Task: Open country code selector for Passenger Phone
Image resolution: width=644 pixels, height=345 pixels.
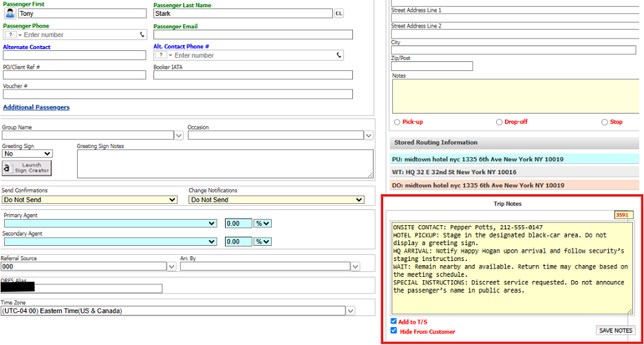Action: (x=14, y=34)
